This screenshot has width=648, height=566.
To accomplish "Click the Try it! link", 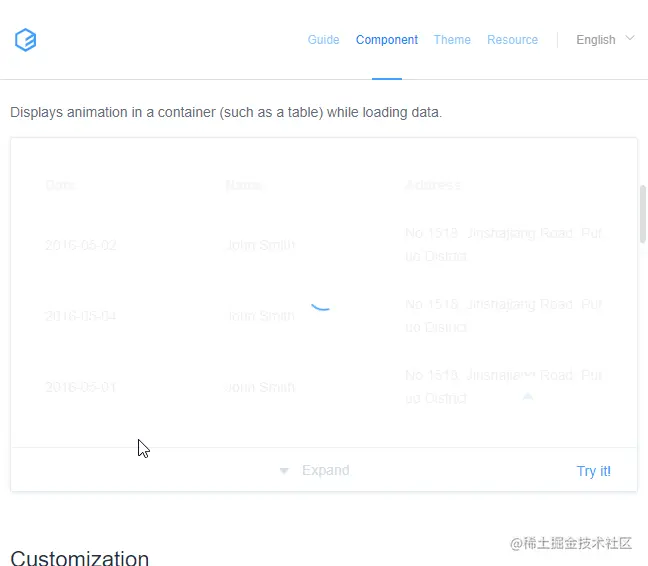I will pos(593,471).
